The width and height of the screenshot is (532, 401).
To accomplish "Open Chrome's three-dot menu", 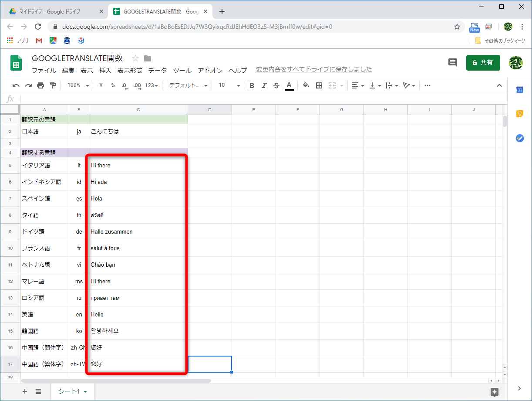I will 522,27.
